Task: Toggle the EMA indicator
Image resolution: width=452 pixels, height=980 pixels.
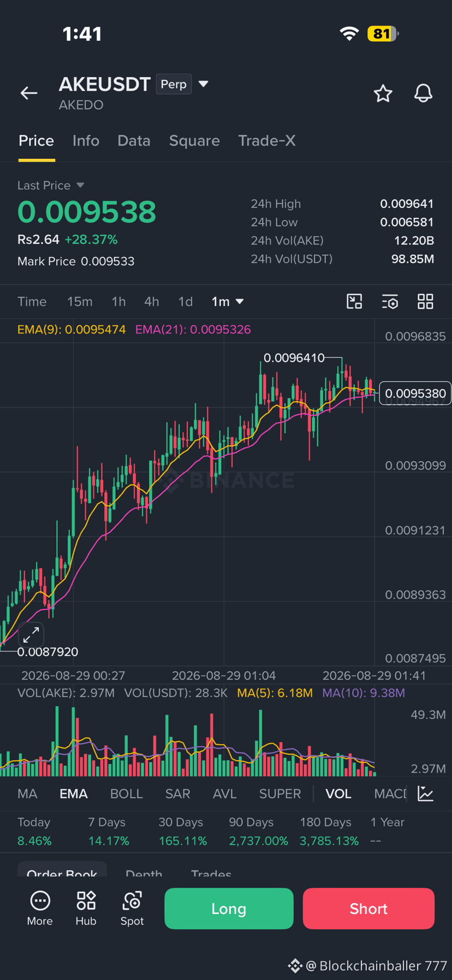Action: coord(74,794)
